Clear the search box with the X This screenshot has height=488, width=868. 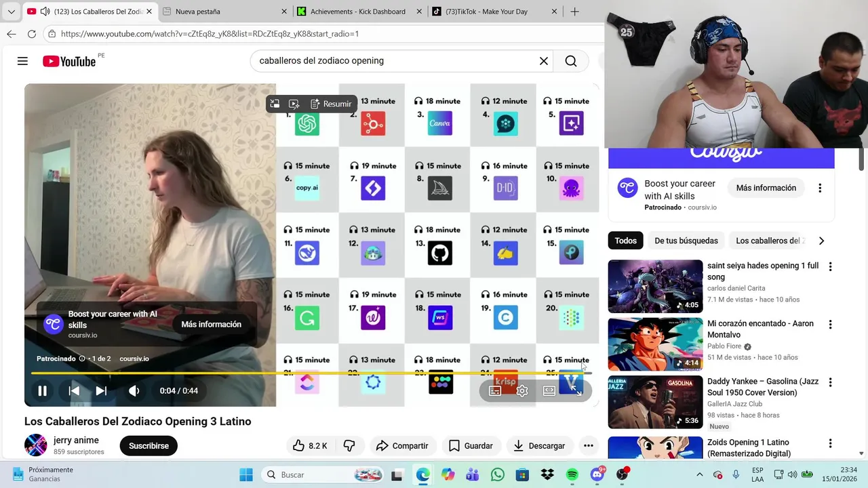[x=543, y=61]
